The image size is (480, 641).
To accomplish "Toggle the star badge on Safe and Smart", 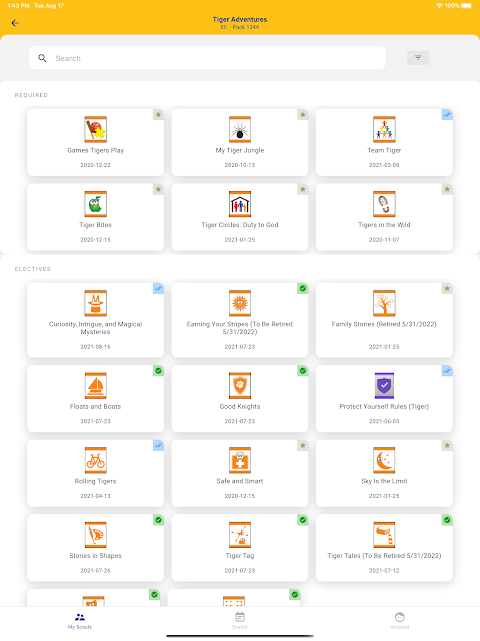I will (303, 445).
